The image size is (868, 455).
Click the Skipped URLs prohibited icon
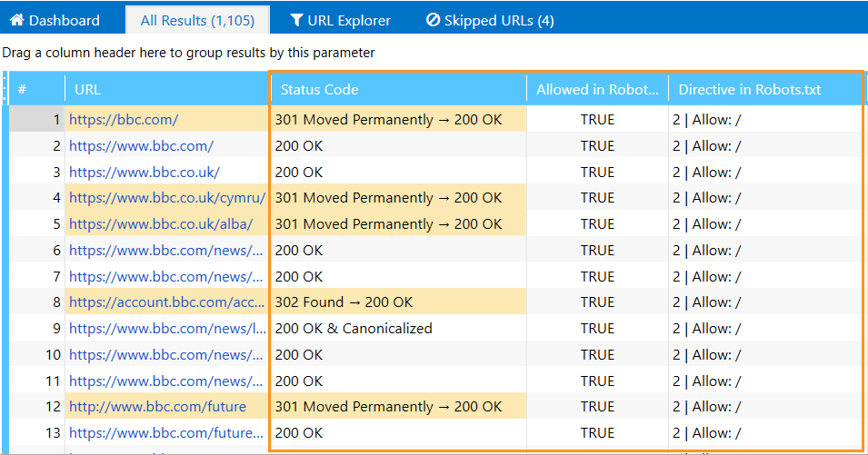[x=433, y=20]
